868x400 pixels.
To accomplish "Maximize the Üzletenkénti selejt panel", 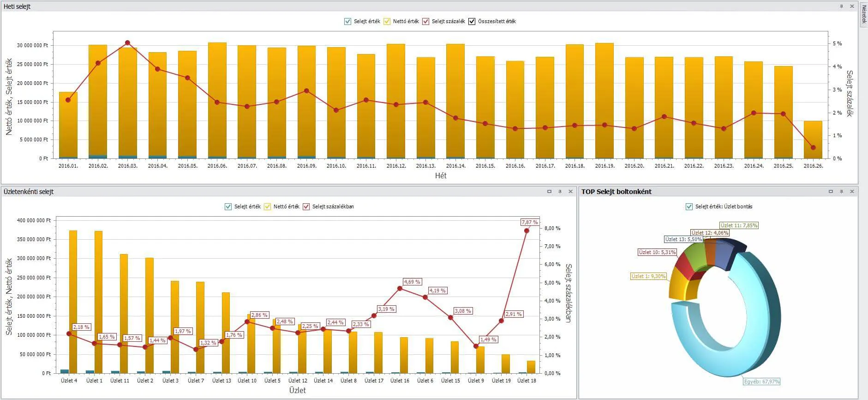I will [x=549, y=192].
